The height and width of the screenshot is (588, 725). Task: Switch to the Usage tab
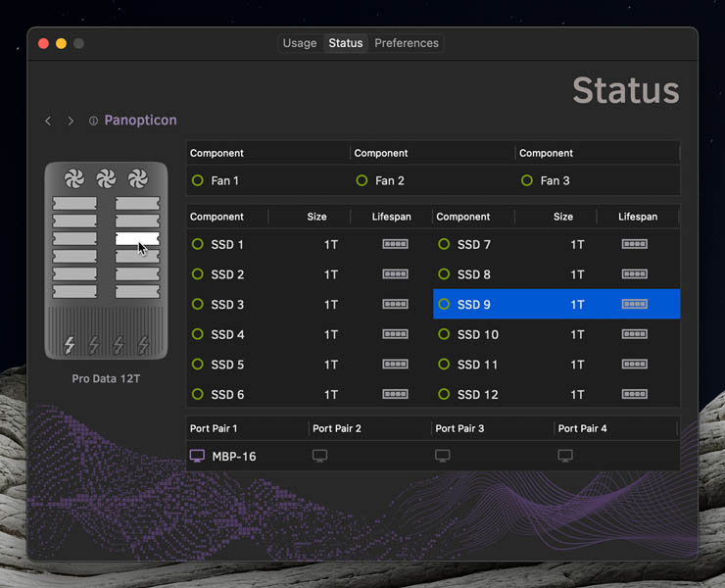(x=300, y=43)
